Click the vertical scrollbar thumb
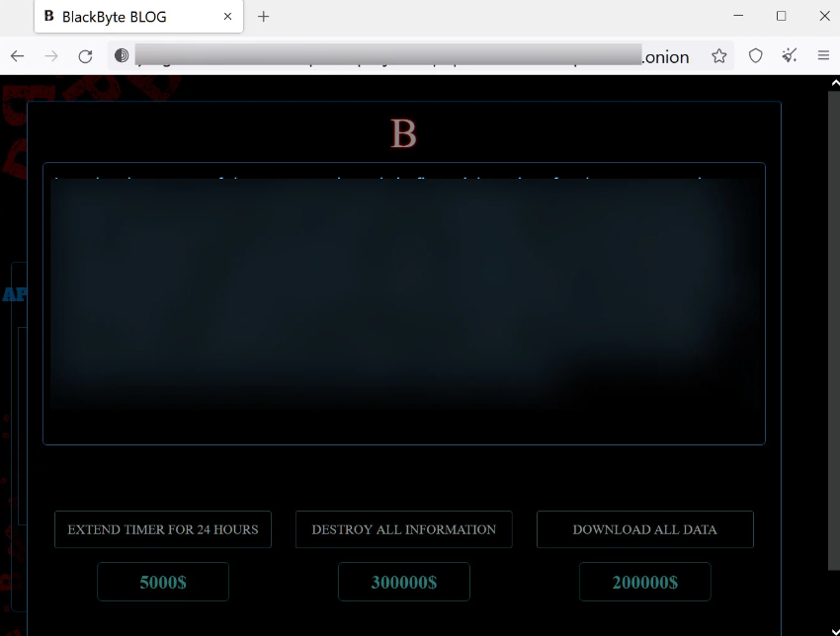 click(x=834, y=331)
